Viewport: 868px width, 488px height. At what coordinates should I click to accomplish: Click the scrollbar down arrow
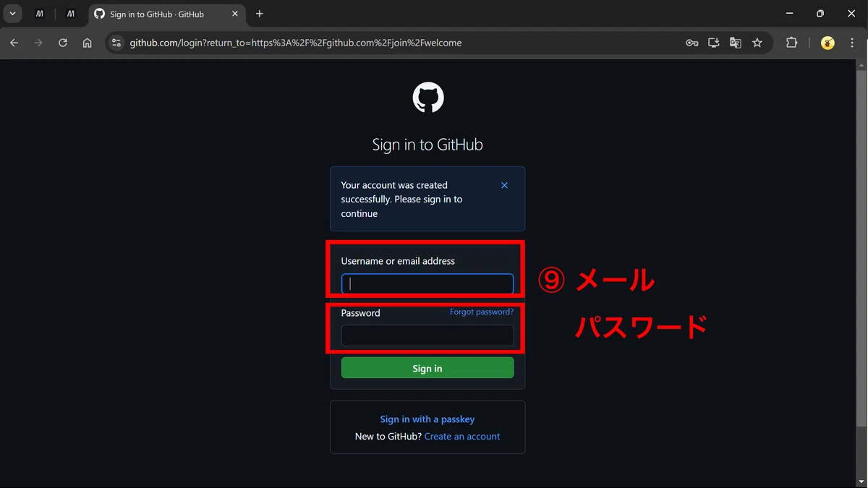861,482
